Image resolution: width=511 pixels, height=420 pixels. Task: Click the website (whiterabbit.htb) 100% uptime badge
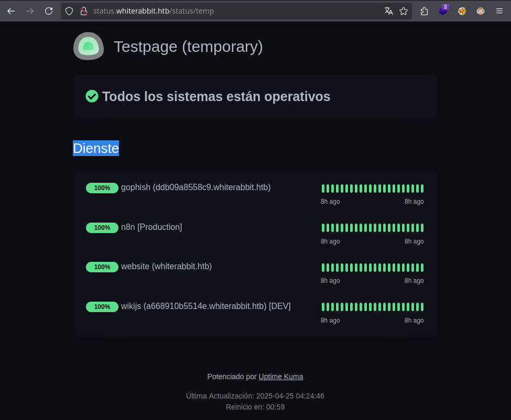coord(102,267)
